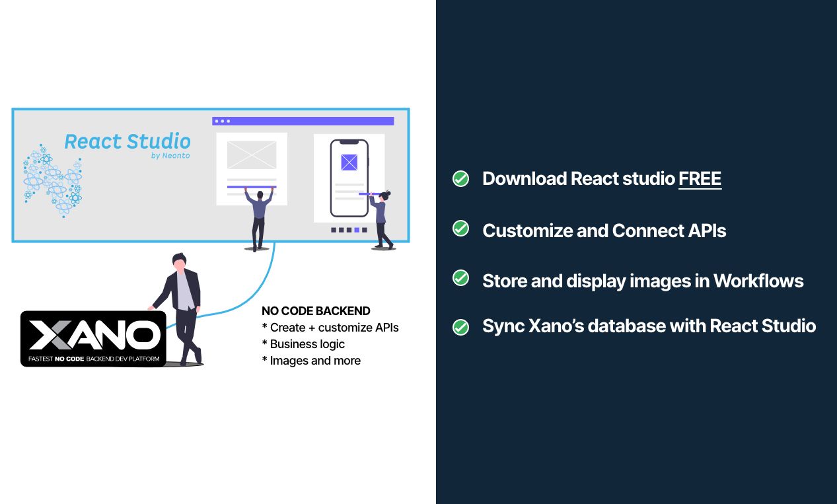Select the checkmark beside Store and display images
Image resolution: width=837 pixels, height=504 pixels.
[x=460, y=279]
